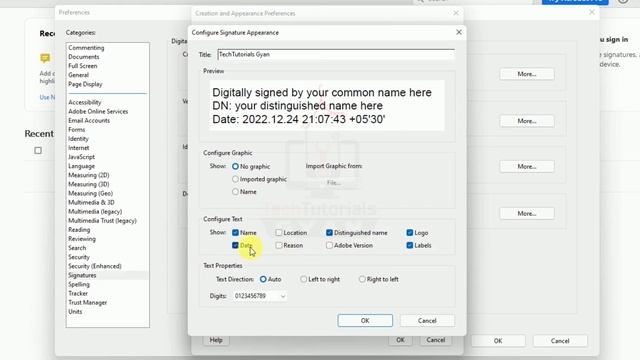Click Cancel in Creation and Appearance Preferences window
The width and height of the screenshot is (640, 360).
[x=436, y=340]
